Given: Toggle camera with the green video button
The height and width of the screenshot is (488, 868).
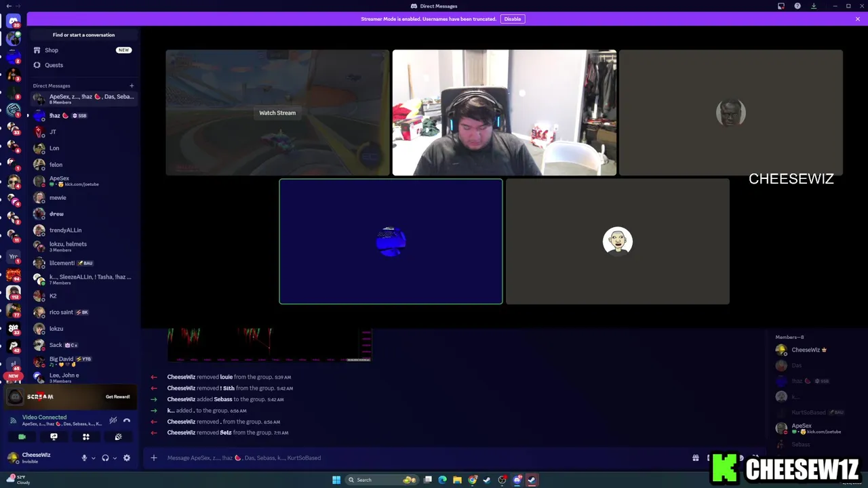Looking at the screenshot, I should 22,437.
